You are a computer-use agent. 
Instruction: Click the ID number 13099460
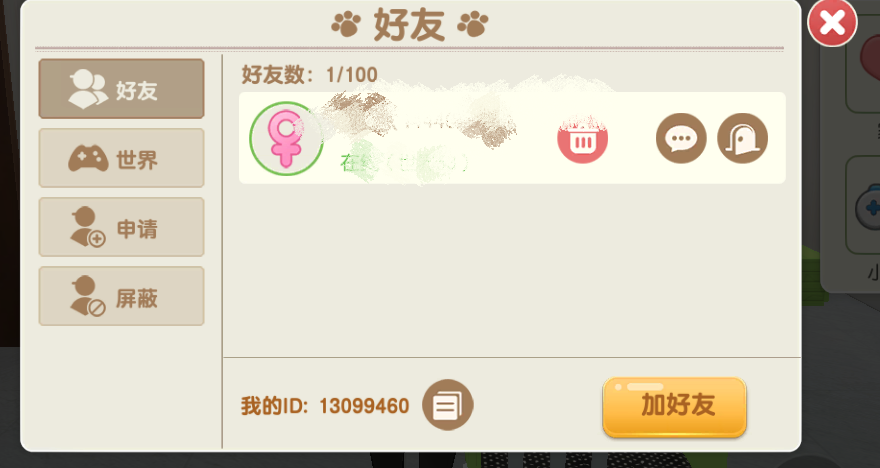(x=364, y=406)
